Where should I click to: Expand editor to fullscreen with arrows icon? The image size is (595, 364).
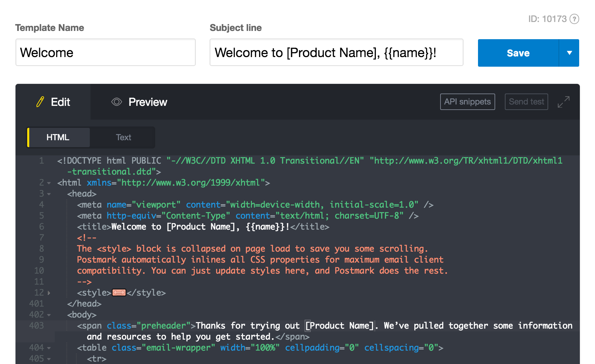pos(564,102)
